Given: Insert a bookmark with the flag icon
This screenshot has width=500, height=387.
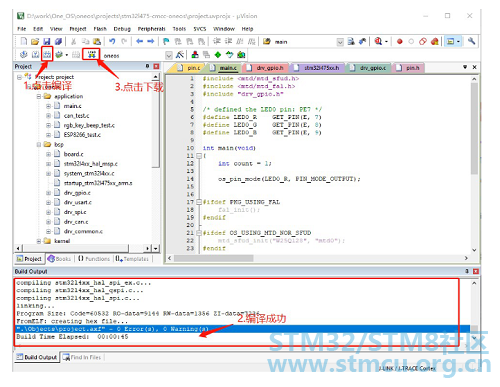Looking at the screenshot, I should [166, 41].
